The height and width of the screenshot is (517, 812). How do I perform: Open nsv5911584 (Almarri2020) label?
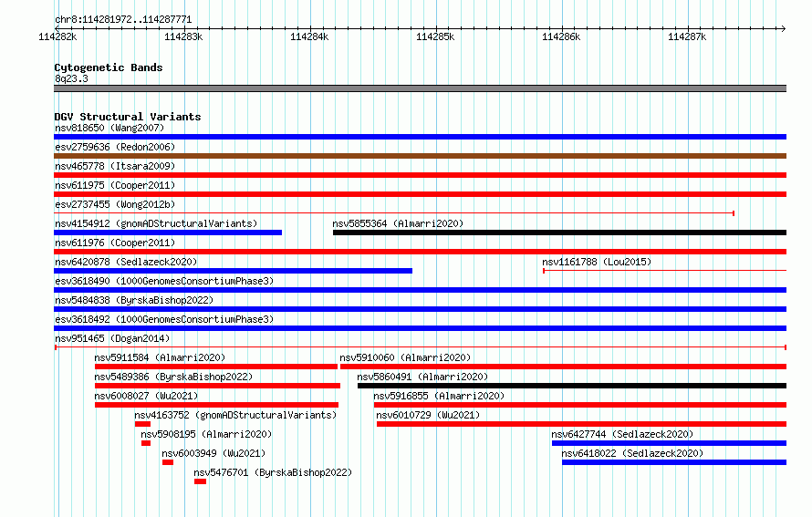point(160,357)
